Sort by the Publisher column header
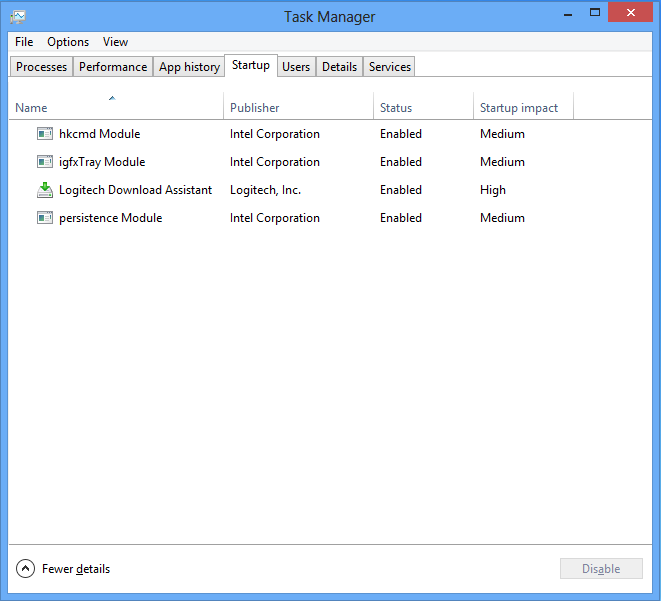661x601 pixels. pyautogui.click(x=298, y=105)
